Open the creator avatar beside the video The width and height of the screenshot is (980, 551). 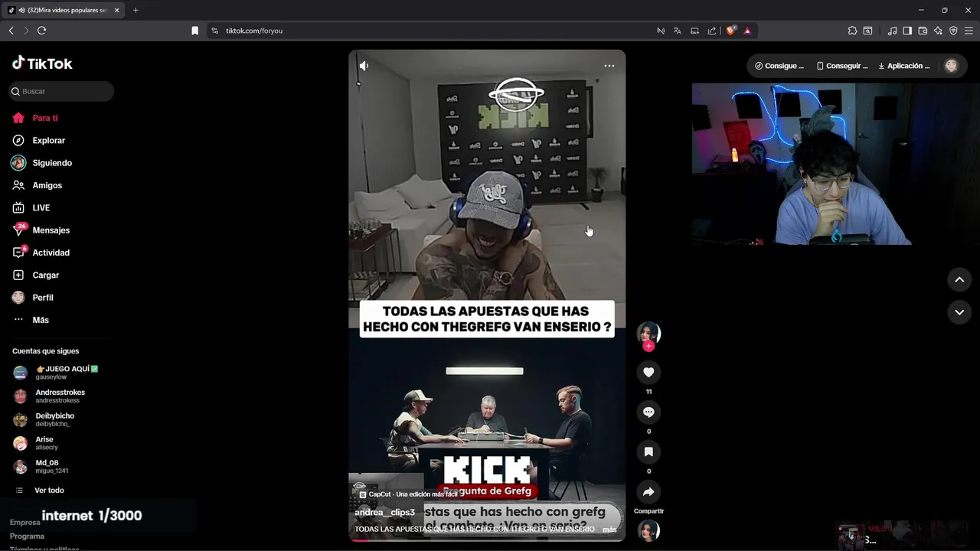(x=648, y=333)
